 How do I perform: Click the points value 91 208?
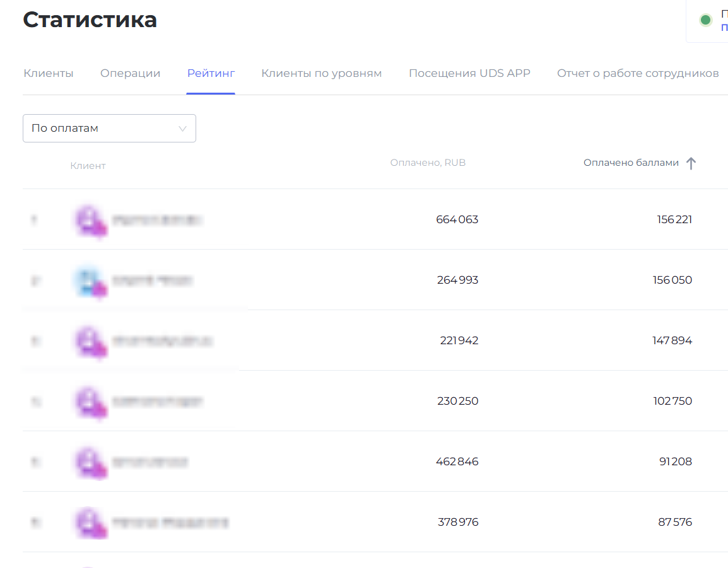pyautogui.click(x=676, y=461)
